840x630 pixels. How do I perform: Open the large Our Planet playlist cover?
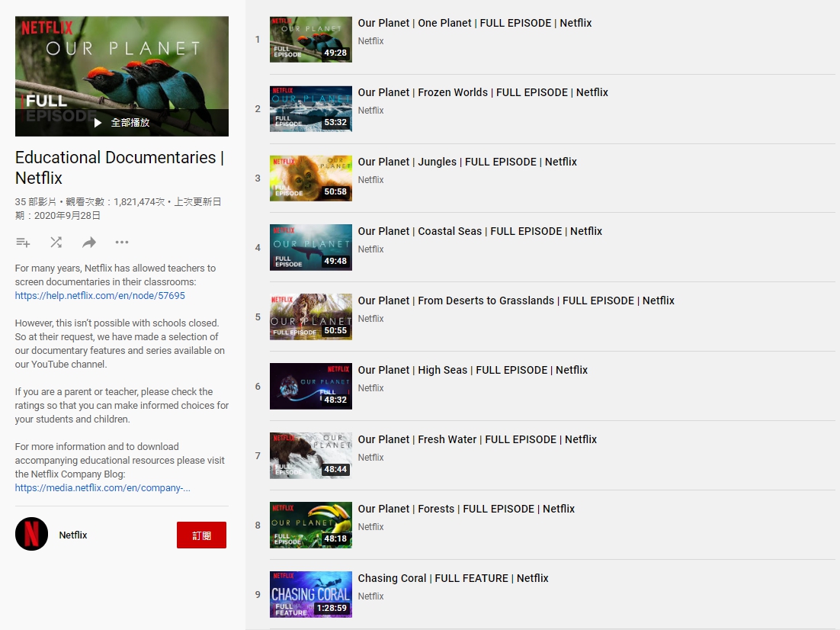tap(122, 76)
